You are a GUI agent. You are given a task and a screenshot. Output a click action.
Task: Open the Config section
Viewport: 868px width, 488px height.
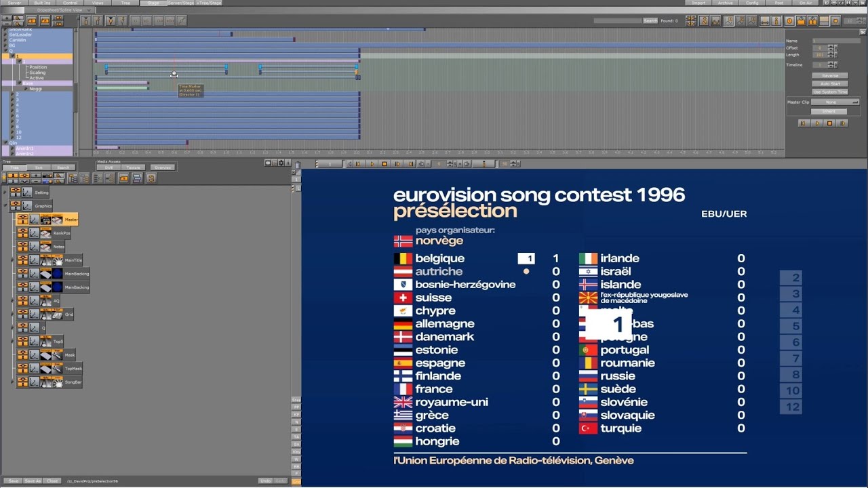coord(752,3)
